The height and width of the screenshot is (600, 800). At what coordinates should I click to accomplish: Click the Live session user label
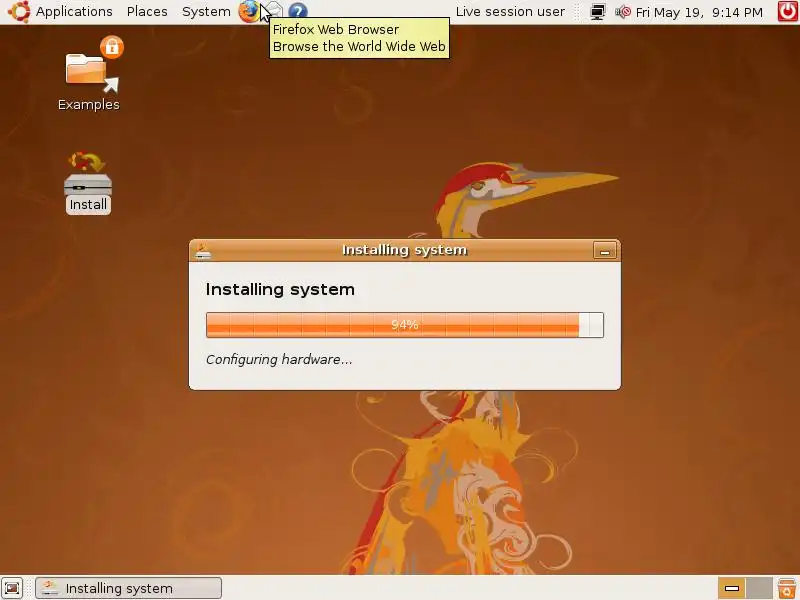point(510,11)
